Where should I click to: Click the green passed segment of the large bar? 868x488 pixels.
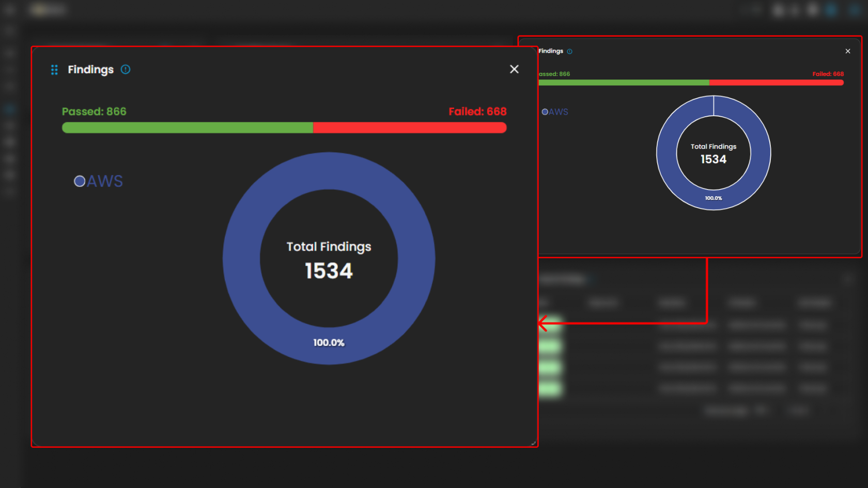(x=187, y=128)
